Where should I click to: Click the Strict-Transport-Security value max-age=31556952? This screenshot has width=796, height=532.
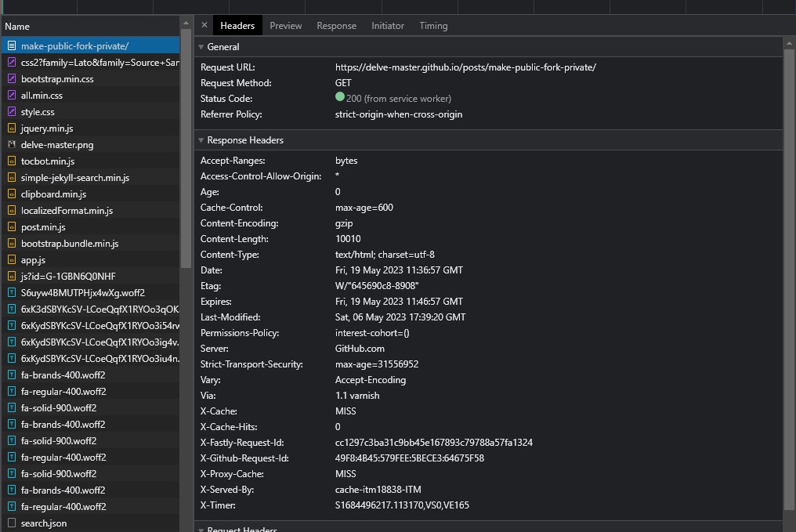(x=377, y=364)
